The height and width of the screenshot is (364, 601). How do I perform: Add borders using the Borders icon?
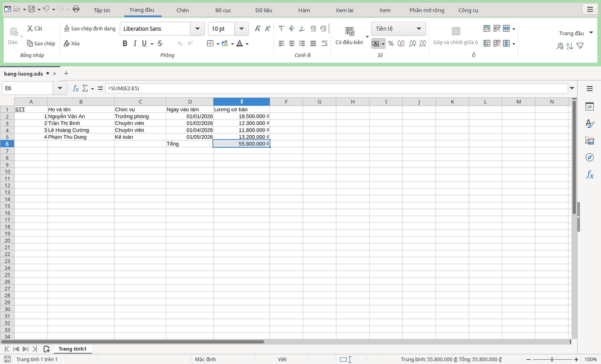click(x=210, y=43)
